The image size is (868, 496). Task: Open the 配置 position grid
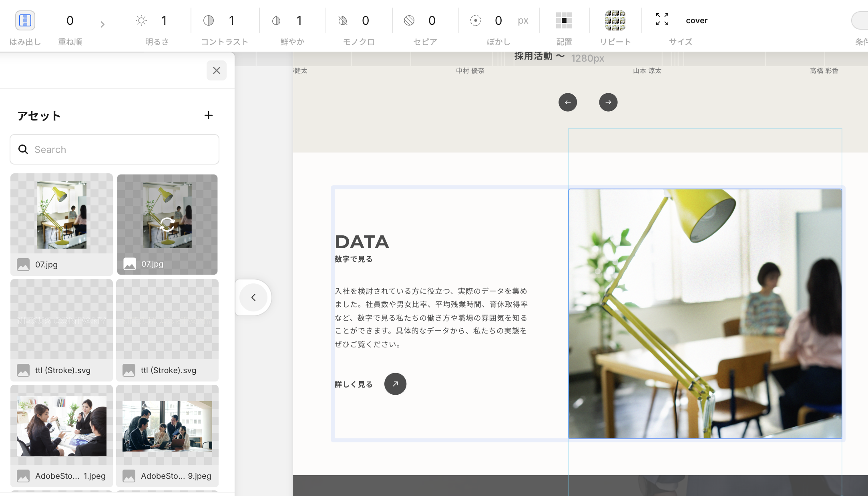[x=564, y=20]
